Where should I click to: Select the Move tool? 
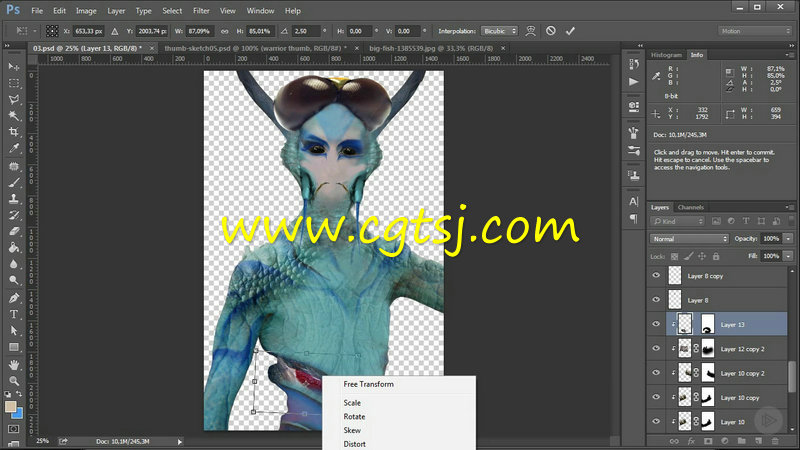click(x=14, y=67)
